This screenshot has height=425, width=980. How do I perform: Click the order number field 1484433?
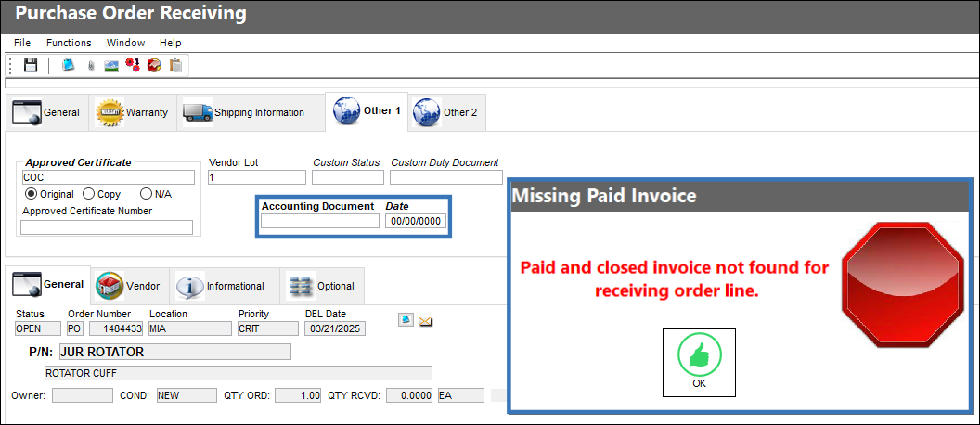point(116,328)
